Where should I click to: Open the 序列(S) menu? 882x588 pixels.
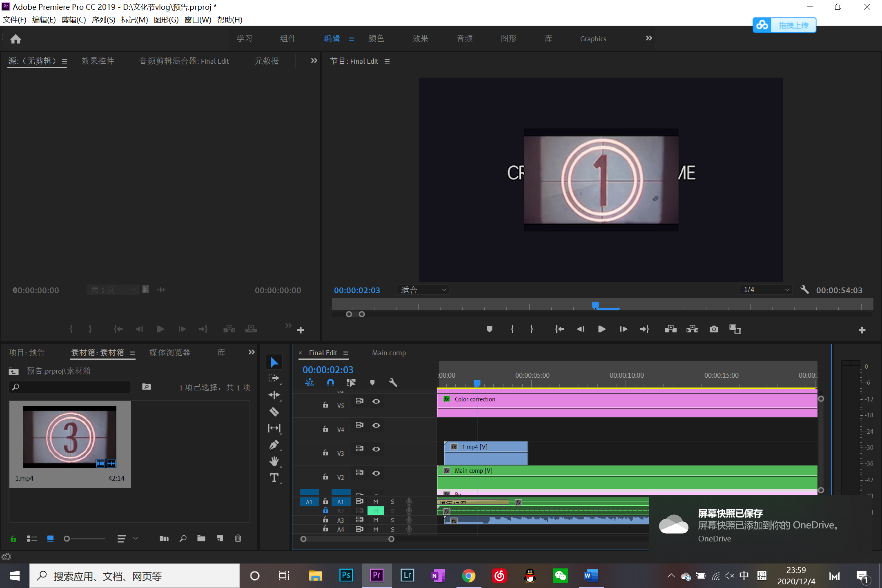coord(103,20)
